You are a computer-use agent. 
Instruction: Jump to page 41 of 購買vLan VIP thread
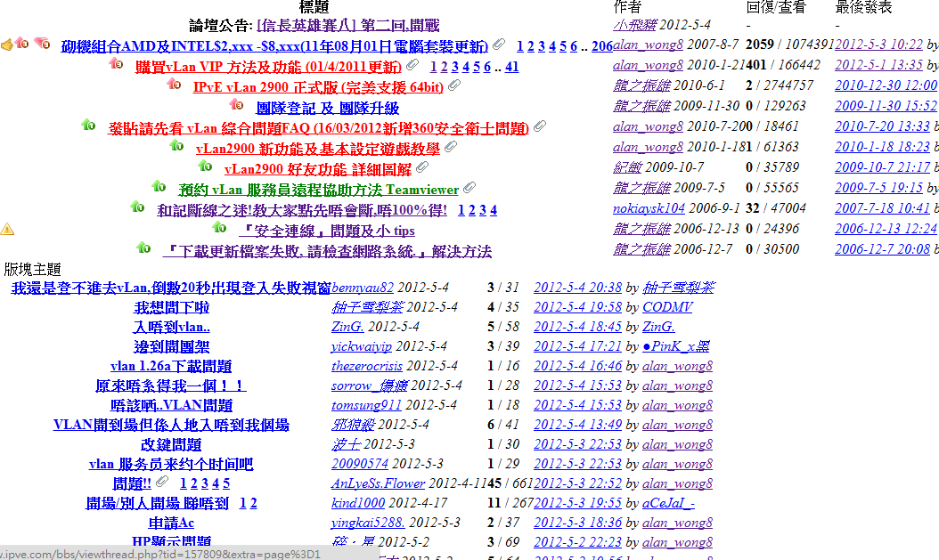(x=511, y=67)
